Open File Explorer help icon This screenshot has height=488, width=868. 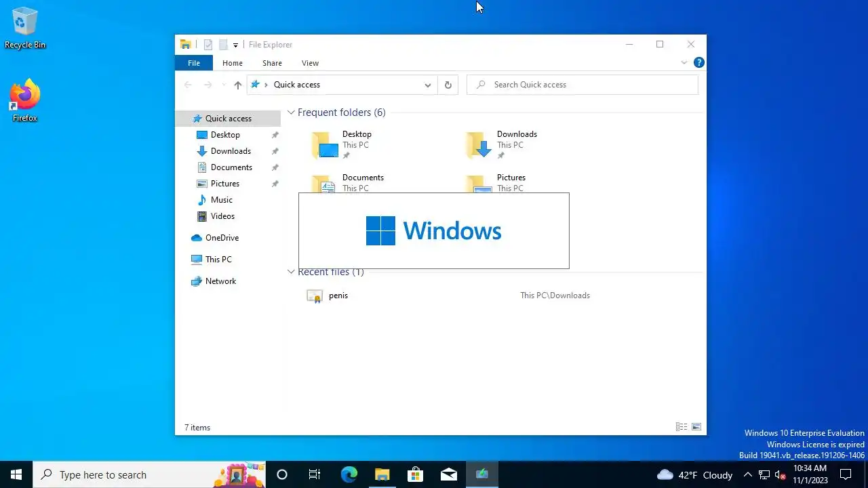tap(698, 62)
